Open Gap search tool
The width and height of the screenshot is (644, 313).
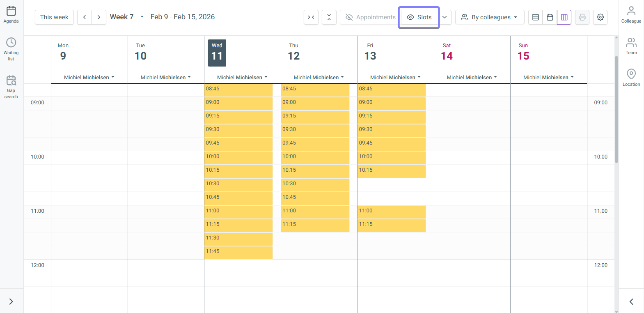(11, 87)
